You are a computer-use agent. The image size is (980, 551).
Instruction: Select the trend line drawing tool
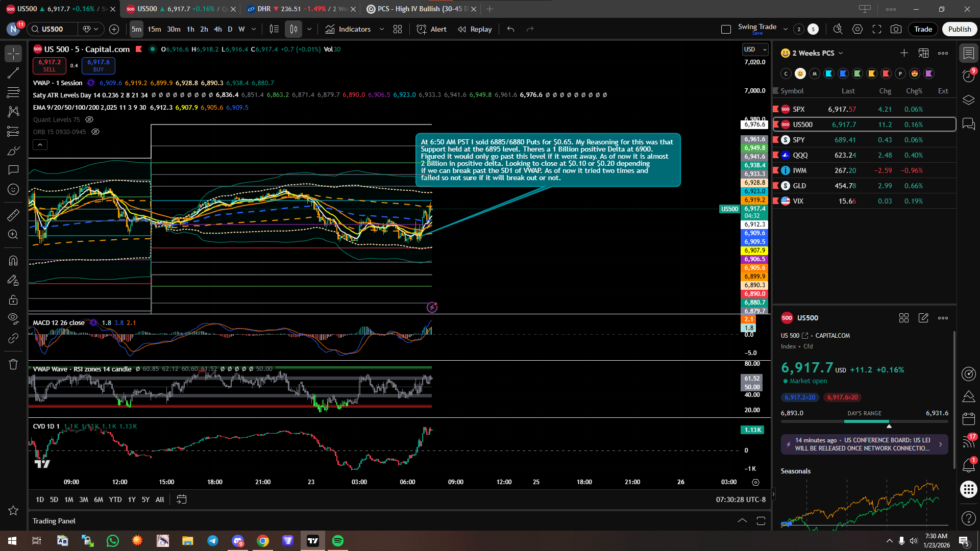(13, 73)
